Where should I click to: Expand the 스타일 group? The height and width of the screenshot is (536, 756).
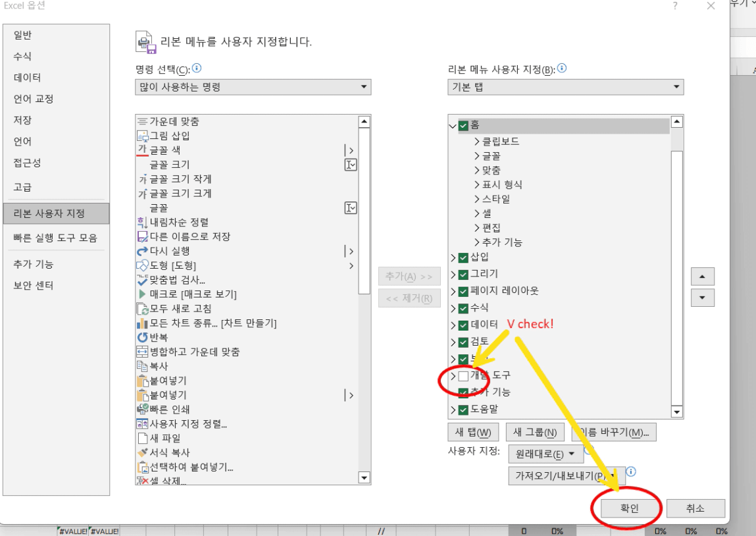pyautogui.click(x=477, y=200)
